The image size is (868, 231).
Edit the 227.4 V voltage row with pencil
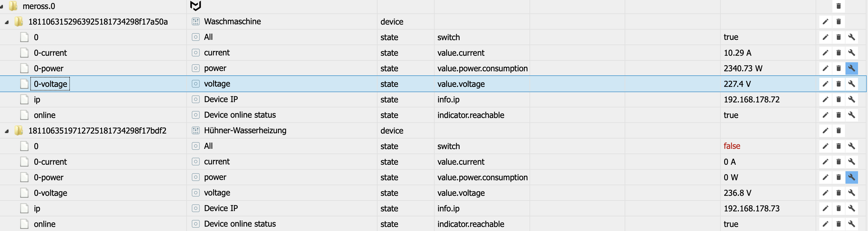tap(825, 84)
